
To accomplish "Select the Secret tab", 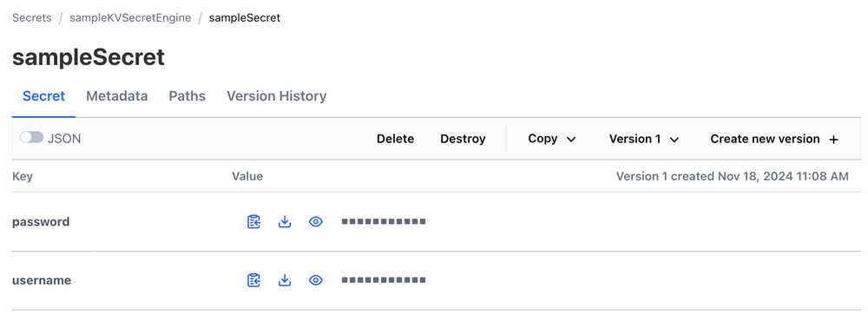I will point(43,96).
